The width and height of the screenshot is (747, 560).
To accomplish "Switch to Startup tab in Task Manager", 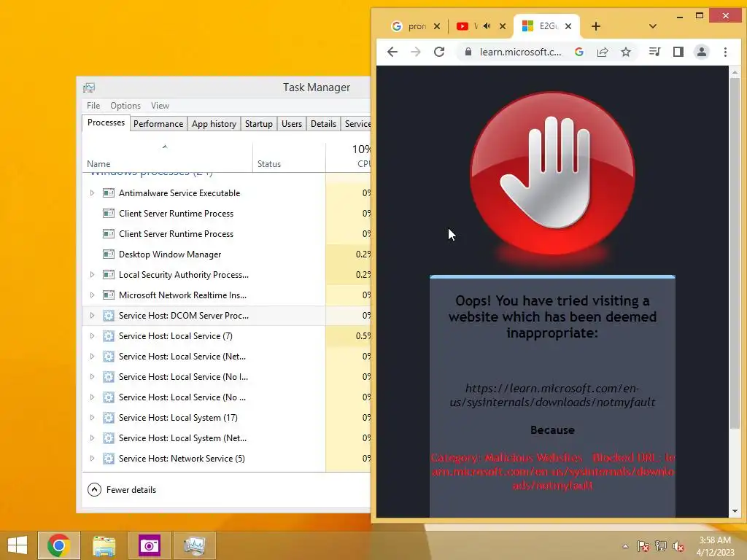I will pyautogui.click(x=259, y=124).
